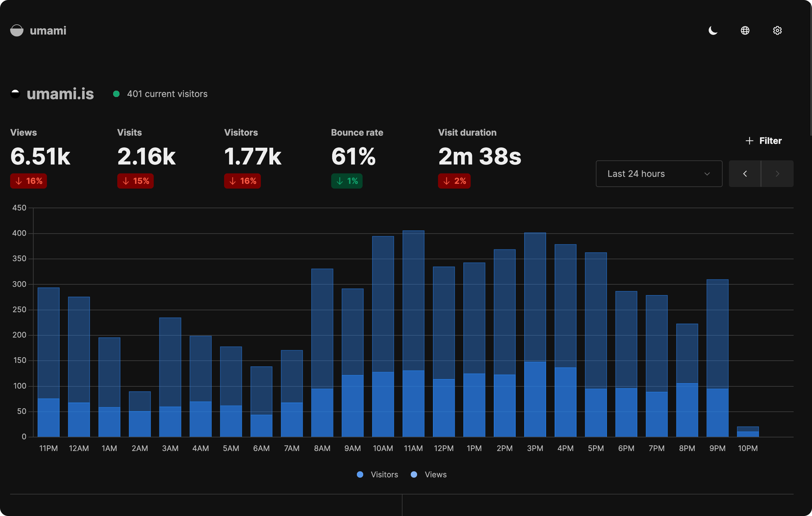Click the plus icon next to Filter
Viewport: 812px width, 516px height.
[749, 141]
